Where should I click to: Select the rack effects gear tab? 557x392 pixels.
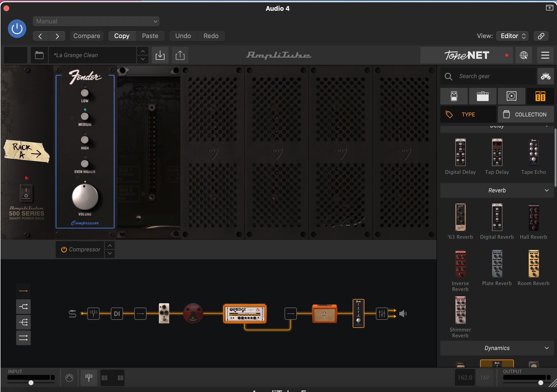(x=540, y=96)
